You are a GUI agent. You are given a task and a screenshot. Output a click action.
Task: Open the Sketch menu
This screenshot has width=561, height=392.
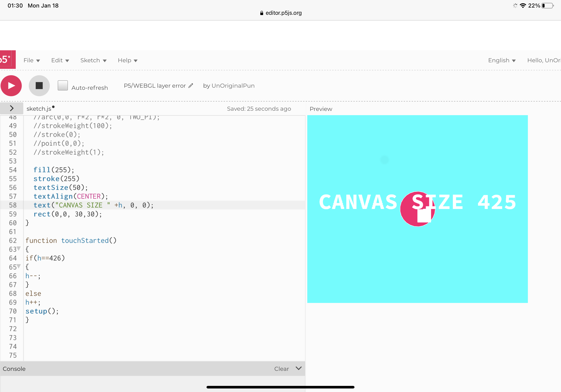[x=93, y=60]
